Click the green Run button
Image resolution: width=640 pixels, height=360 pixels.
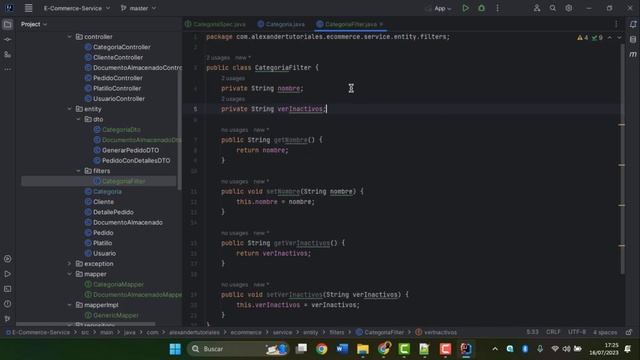[465, 8]
